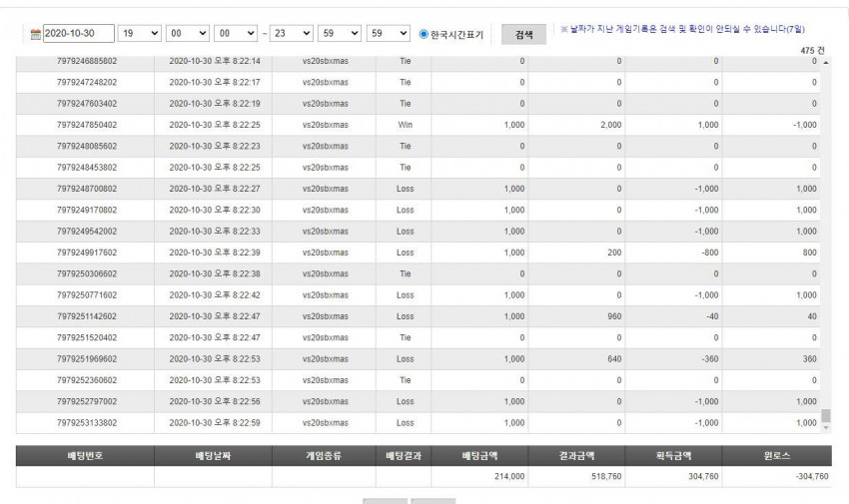This screenshot has height=504, width=849.
Task: Select bet number 7979248085602
Action: [87, 146]
